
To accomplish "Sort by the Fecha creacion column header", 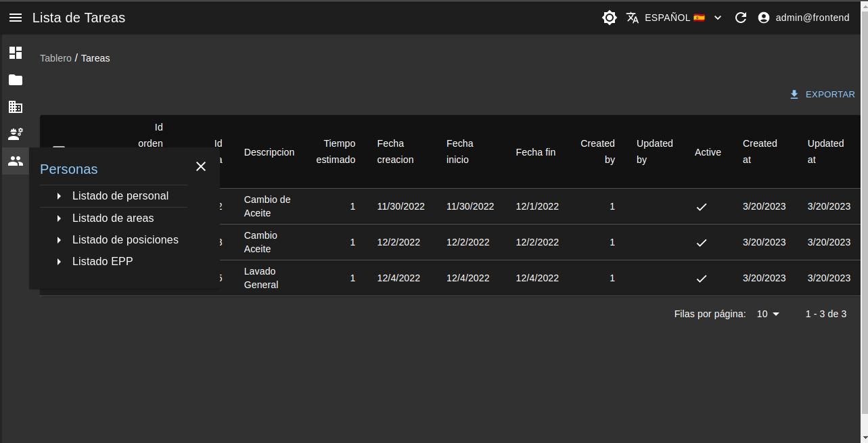I will point(395,151).
